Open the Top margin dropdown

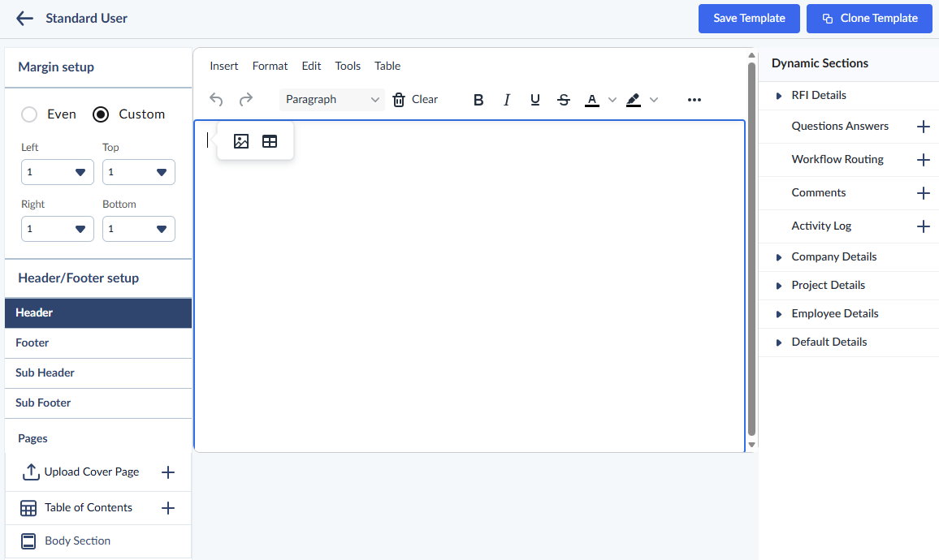click(139, 172)
